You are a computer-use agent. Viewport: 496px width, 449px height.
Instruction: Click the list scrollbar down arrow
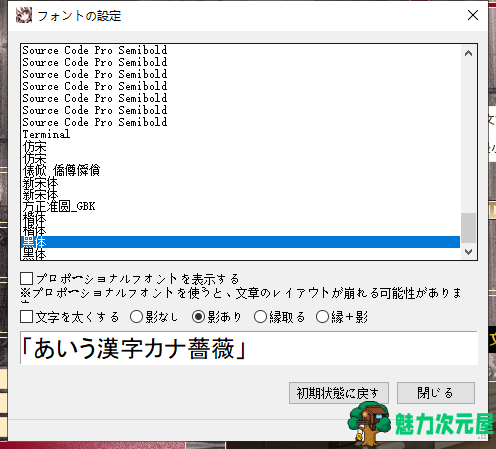(468, 252)
